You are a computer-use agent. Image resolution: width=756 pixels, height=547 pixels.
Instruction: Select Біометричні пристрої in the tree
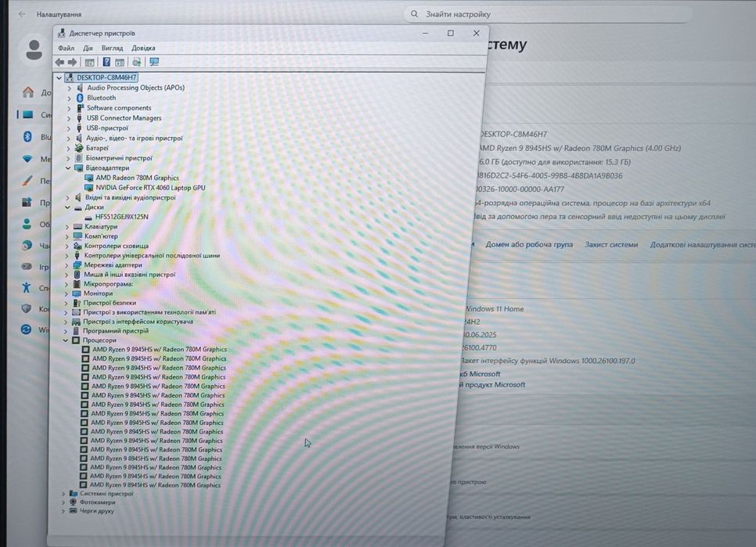click(119, 158)
